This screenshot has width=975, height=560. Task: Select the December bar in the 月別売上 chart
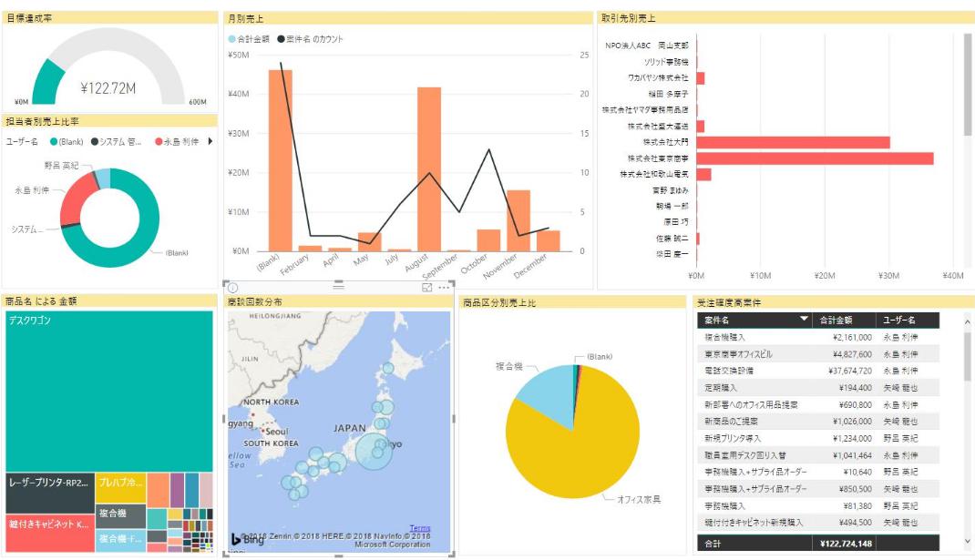[x=549, y=241]
